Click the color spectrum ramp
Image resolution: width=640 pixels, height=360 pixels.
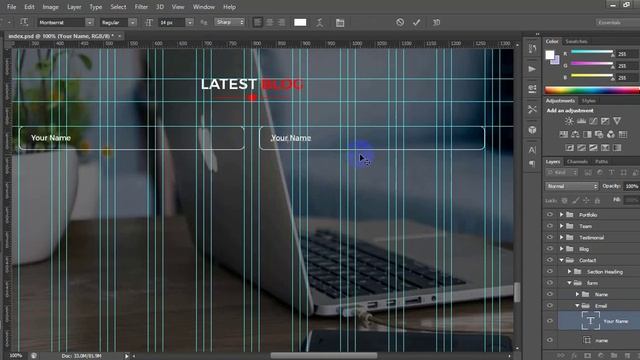(592, 91)
